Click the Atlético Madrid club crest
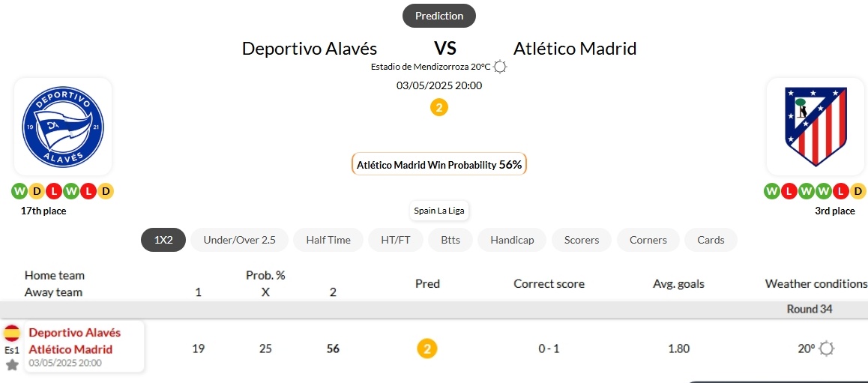This screenshot has height=383, width=868. (x=816, y=127)
